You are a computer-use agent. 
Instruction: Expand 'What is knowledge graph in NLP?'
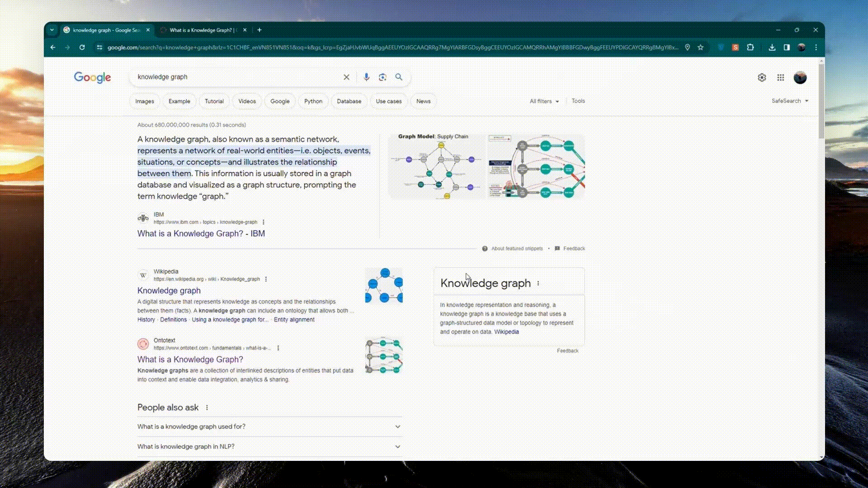269,446
